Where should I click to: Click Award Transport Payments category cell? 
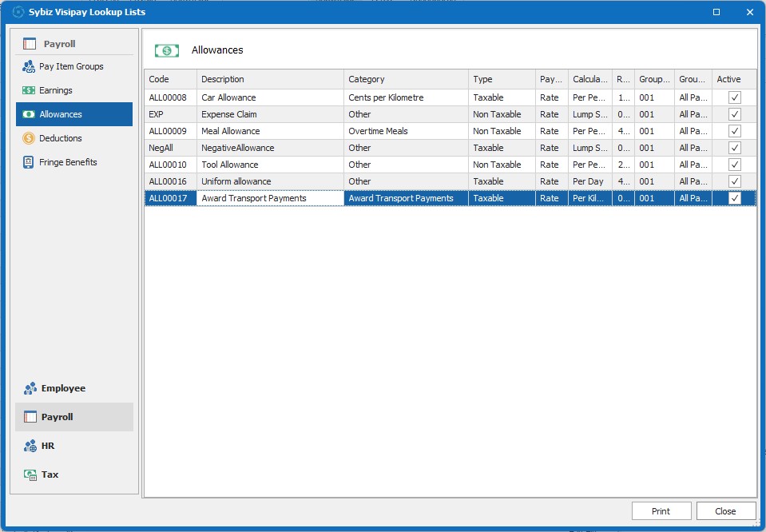(406, 198)
